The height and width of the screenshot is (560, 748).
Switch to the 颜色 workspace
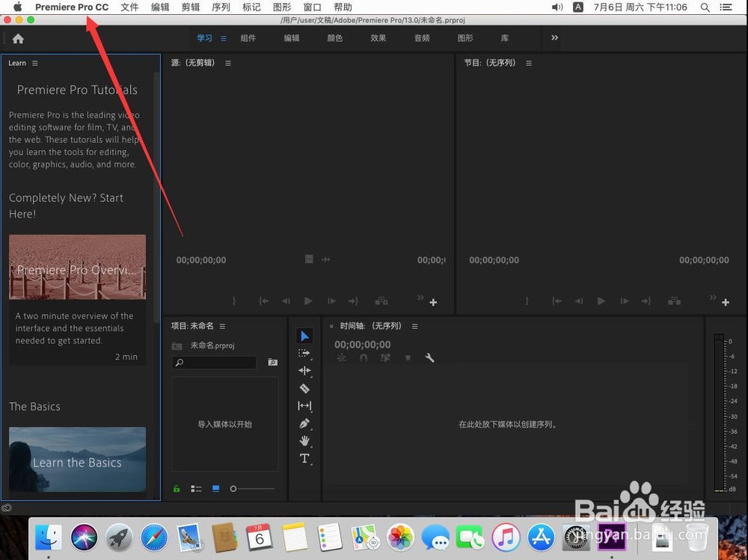[335, 38]
